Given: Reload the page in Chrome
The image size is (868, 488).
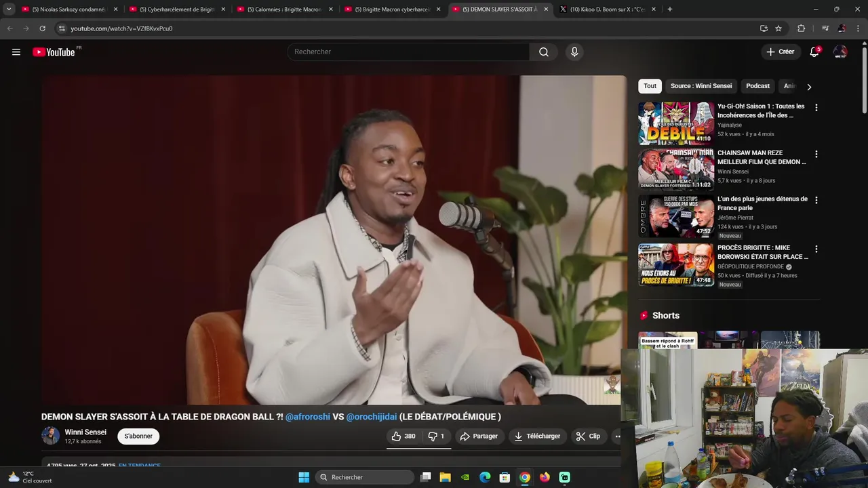Looking at the screenshot, I should (42, 28).
